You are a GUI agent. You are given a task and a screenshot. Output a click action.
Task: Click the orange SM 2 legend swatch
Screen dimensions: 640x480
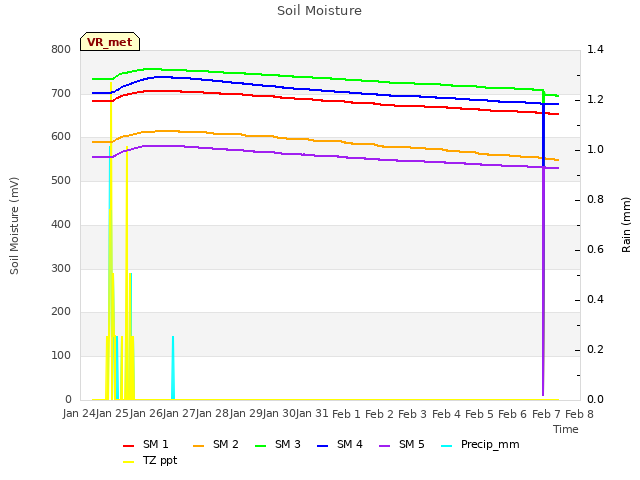pos(199,446)
